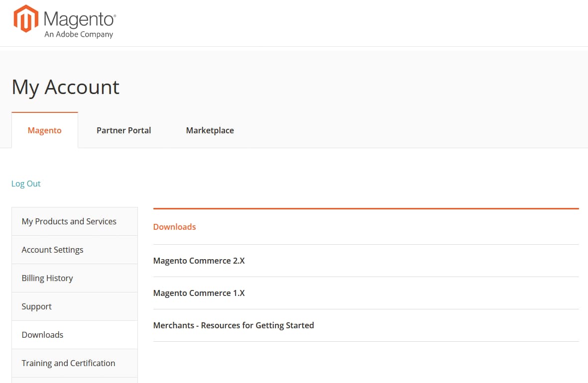
Task: Open My Products and Services
Action: (x=69, y=221)
